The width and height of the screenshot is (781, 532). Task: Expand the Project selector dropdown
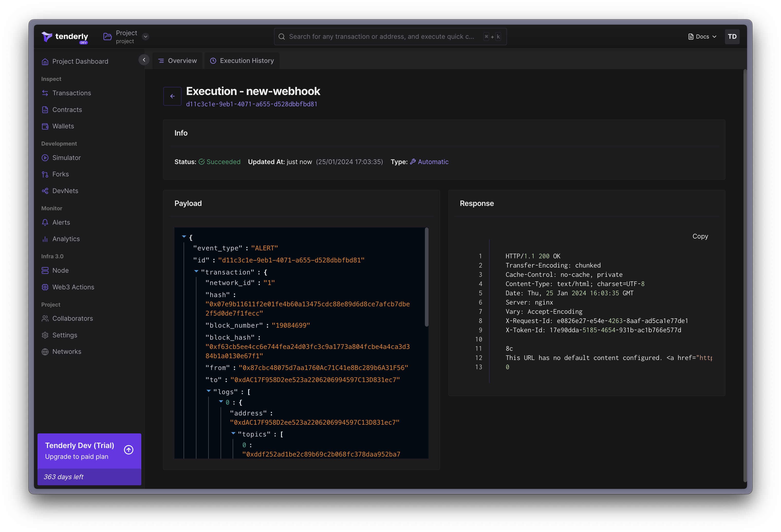click(145, 37)
